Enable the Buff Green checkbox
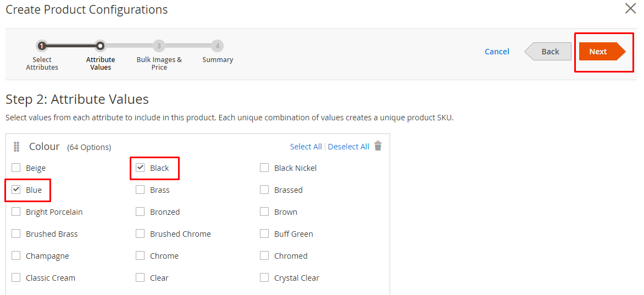The image size is (644, 295). (x=265, y=233)
